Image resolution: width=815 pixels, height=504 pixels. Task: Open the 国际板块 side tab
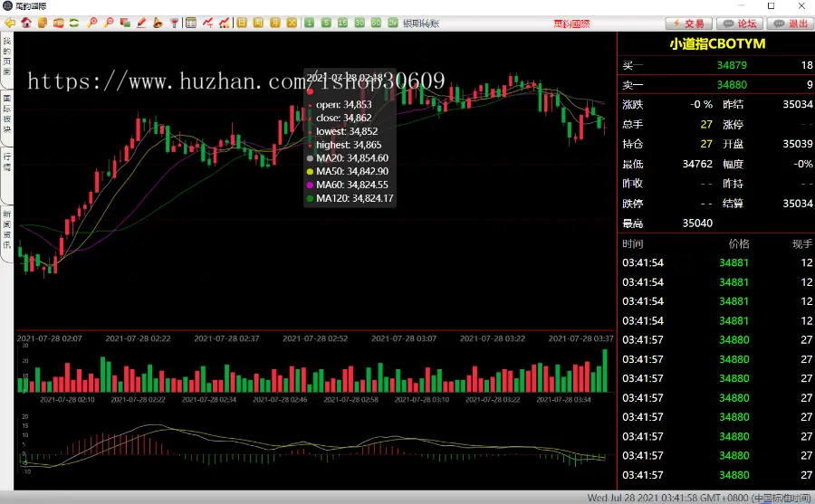click(6, 114)
